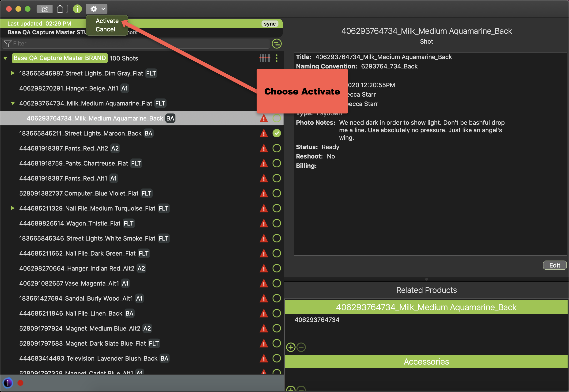Click the Edit button
Screen dimensions: 569x392
point(554,265)
